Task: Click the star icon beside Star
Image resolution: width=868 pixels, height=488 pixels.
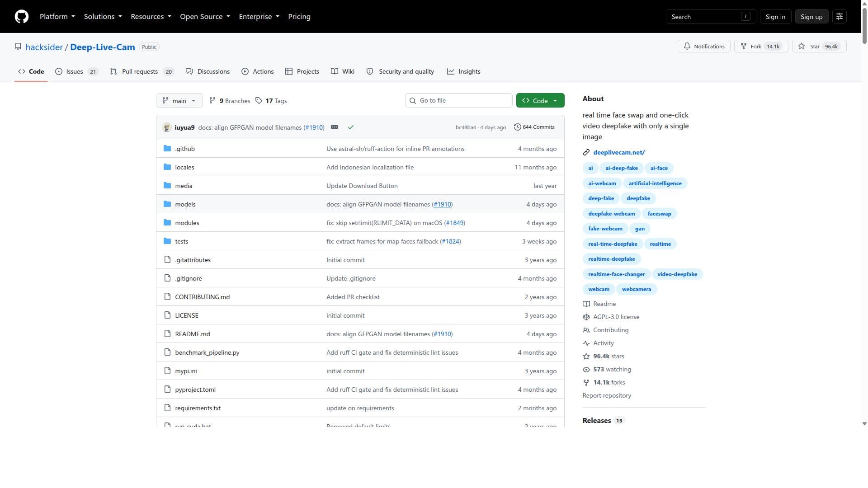Action: click(802, 47)
